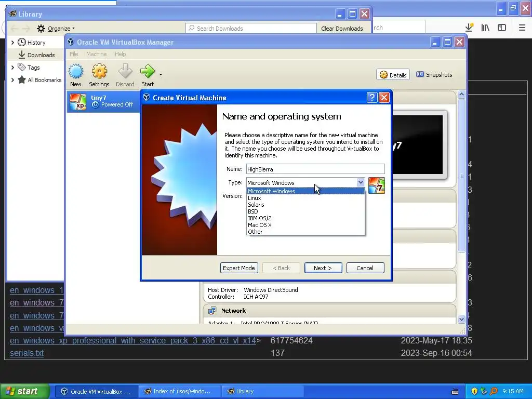Click the magnifier tray icon
Screen dimensions: 532x399
click(494, 392)
